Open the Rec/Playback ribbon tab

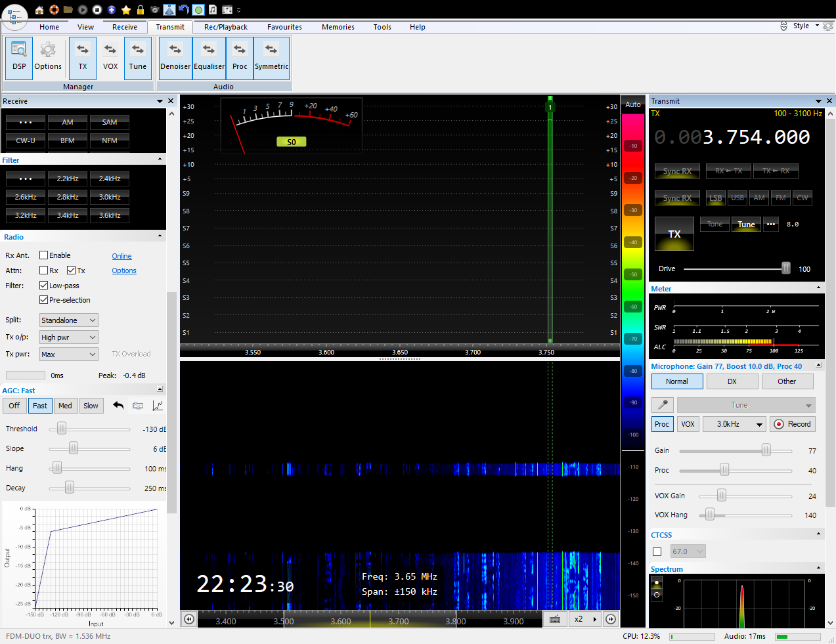click(225, 27)
